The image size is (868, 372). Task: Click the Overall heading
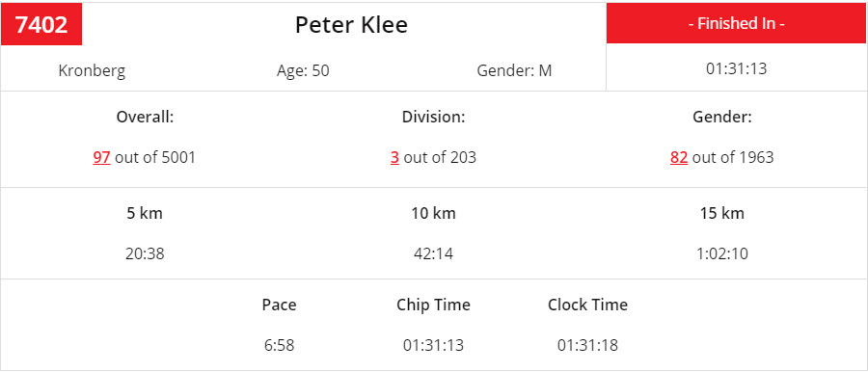(145, 118)
